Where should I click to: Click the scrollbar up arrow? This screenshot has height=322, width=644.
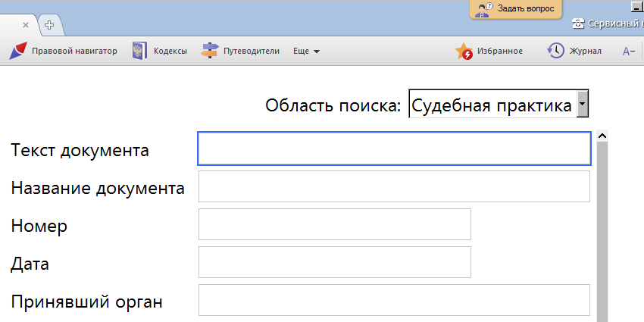(602, 136)
